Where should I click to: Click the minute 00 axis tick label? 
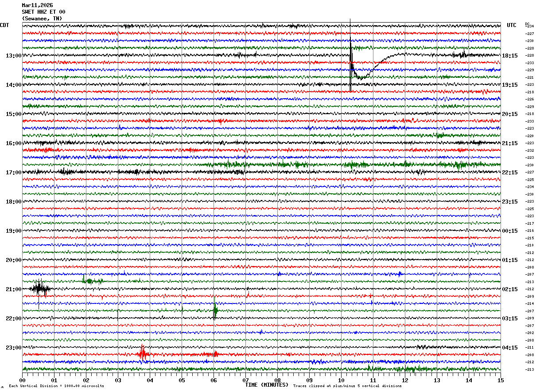[22, 380]
